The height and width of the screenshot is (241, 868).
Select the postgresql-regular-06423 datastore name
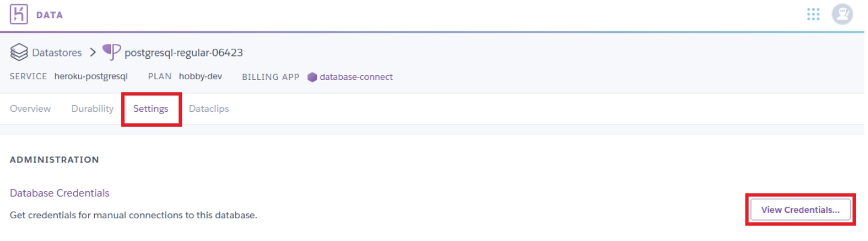[183, 53]
